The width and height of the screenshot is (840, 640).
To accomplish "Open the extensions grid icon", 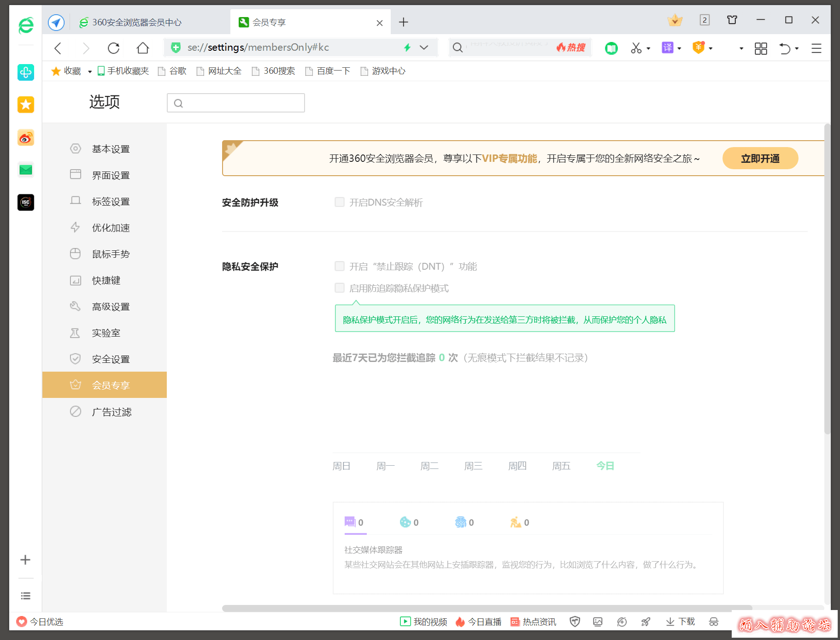I will click(x=761, y=48).
